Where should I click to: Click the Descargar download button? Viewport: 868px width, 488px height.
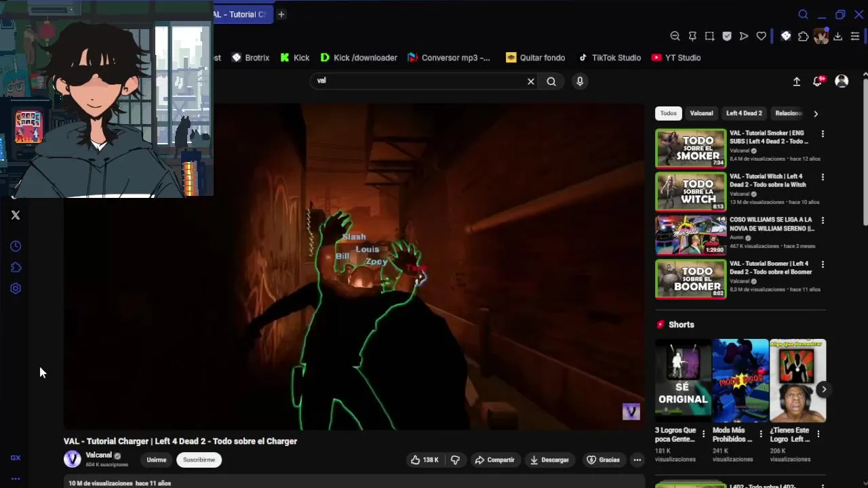[x=549, y=460]
